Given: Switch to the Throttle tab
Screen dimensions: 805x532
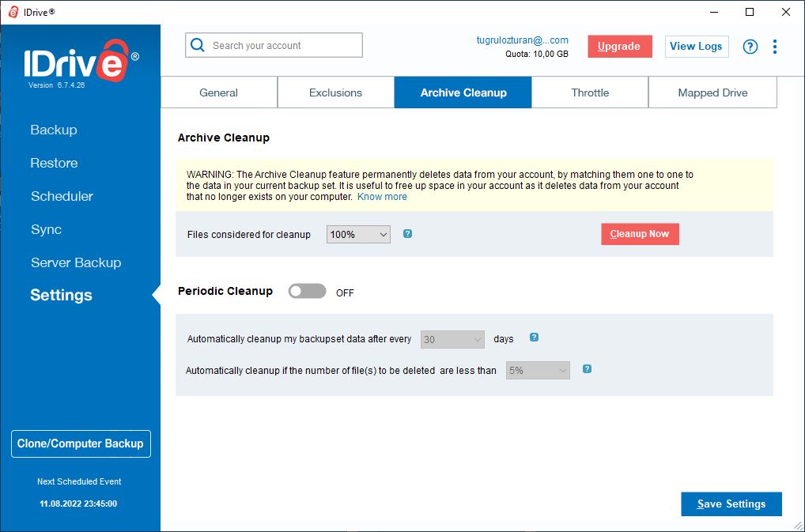Looking at the screenshot, I should [590, 92].
